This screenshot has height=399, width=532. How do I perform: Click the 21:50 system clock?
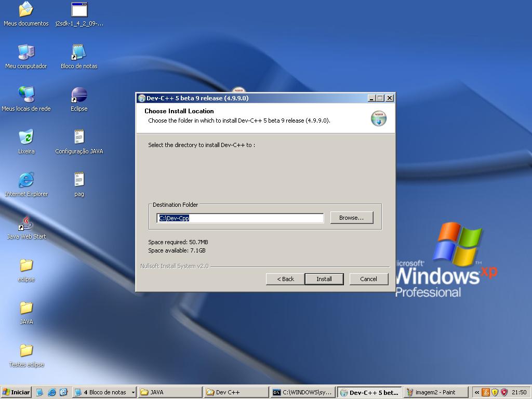519,392
